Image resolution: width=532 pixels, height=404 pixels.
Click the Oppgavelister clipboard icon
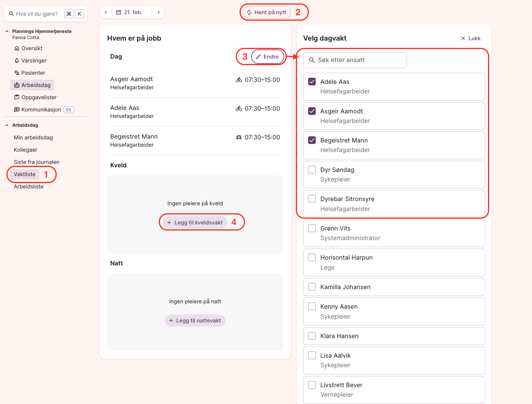click(x=17, y=97)
